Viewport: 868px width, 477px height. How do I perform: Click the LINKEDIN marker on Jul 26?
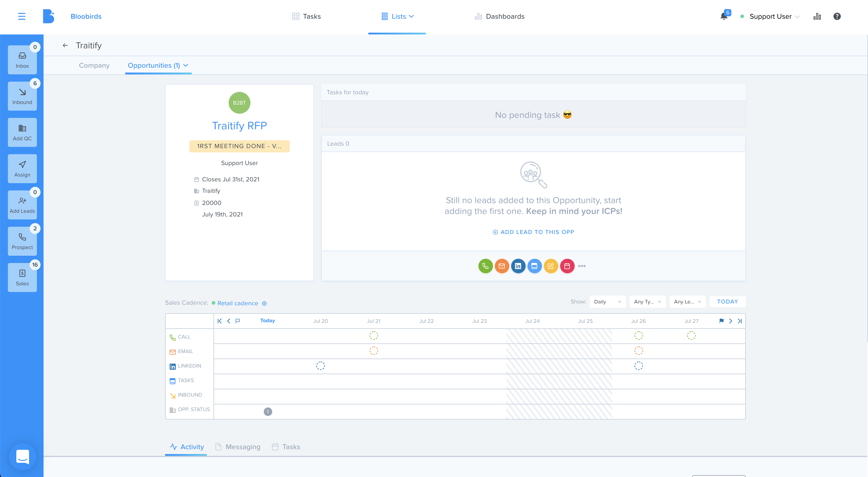click(638, 365)
